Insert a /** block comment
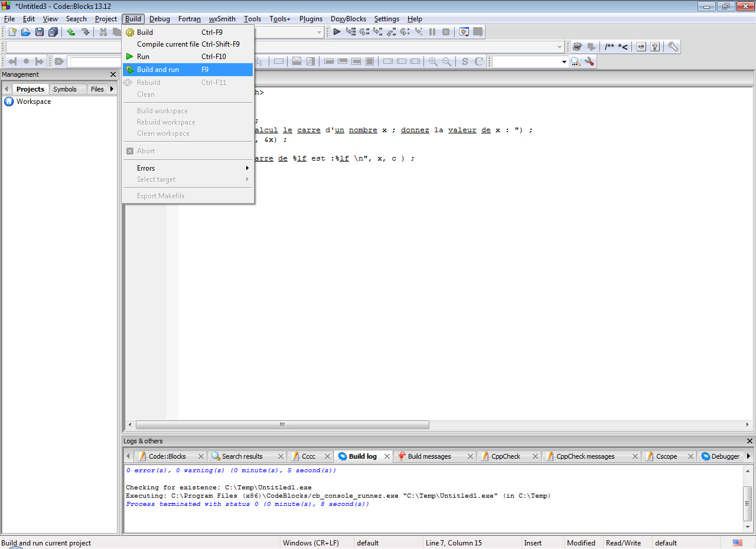Screen dimensions: 756x549 tap(610, 47)
